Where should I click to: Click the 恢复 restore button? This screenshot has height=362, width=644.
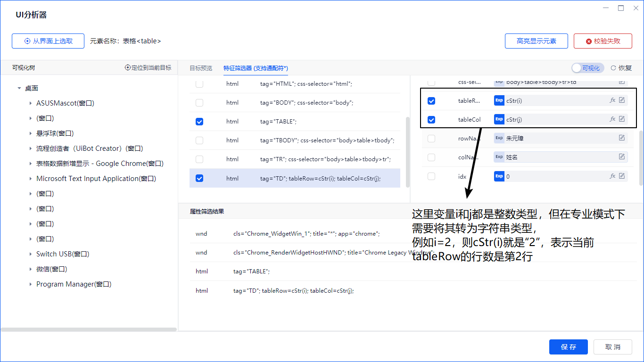621,68
